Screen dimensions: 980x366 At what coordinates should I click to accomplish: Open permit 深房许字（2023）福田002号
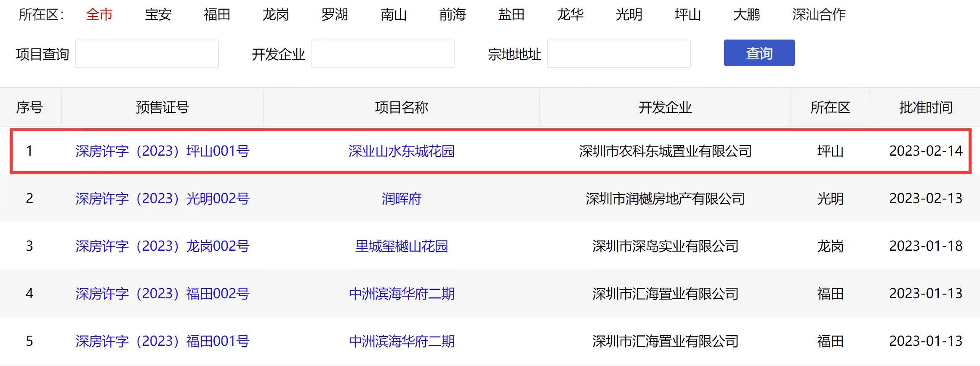(x=162, y=294)
